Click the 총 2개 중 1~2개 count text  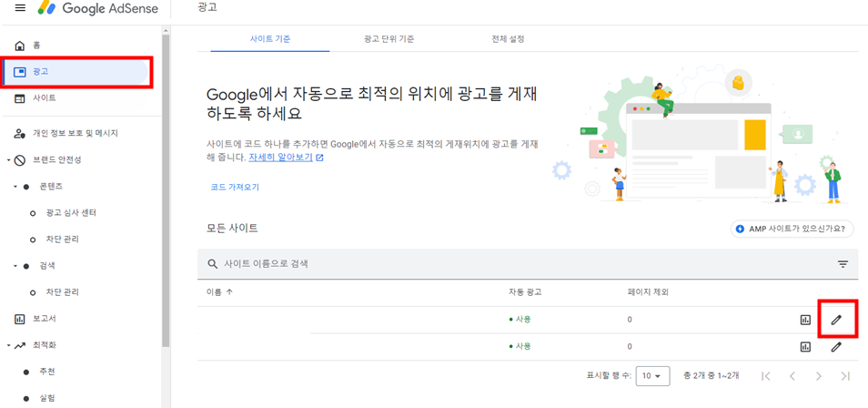[712, 376]
